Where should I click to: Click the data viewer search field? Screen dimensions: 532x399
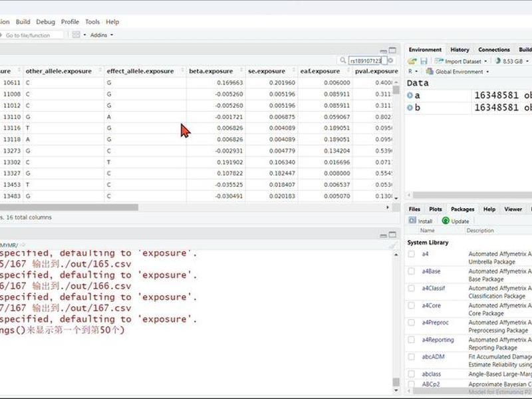click(368, 61)
